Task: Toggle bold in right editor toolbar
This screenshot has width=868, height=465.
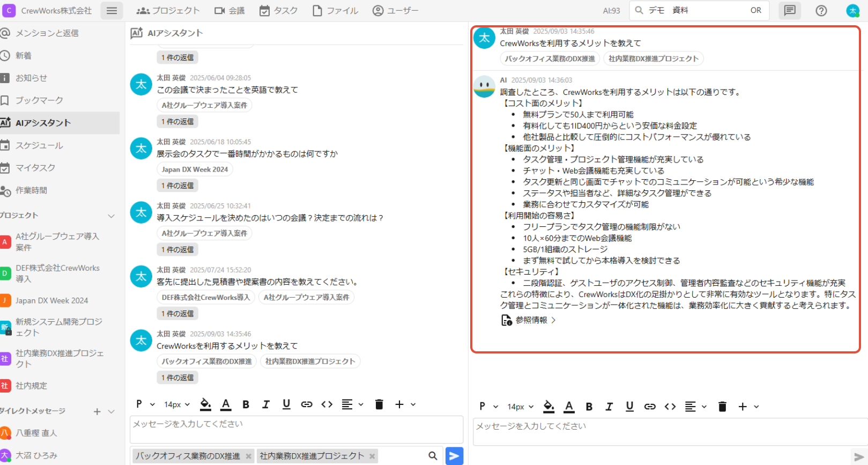Action: (x=589, y=407)
